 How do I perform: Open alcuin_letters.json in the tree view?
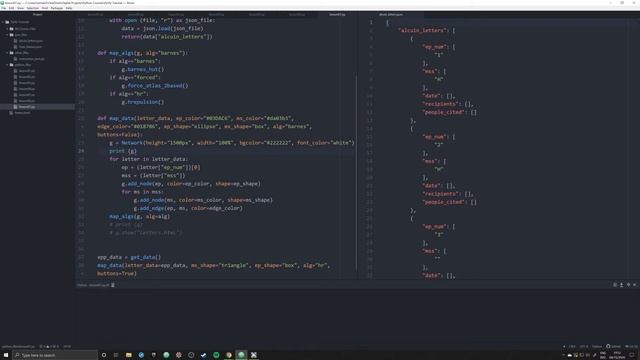pyautogui.click(x=31, y=41)
